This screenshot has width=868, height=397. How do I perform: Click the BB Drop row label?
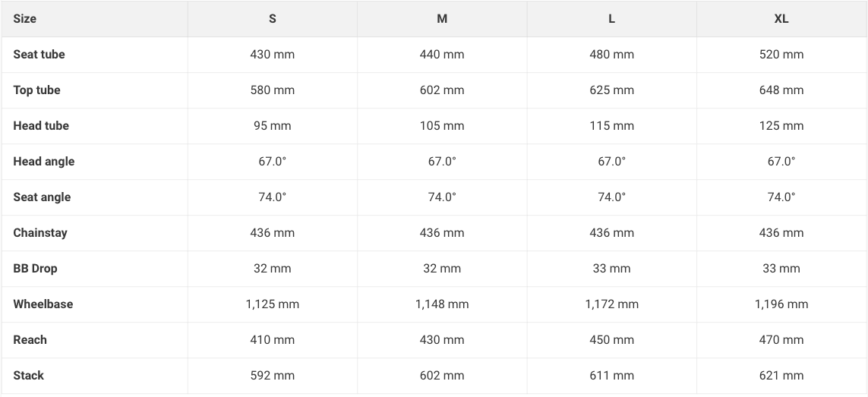click(35, 269)
